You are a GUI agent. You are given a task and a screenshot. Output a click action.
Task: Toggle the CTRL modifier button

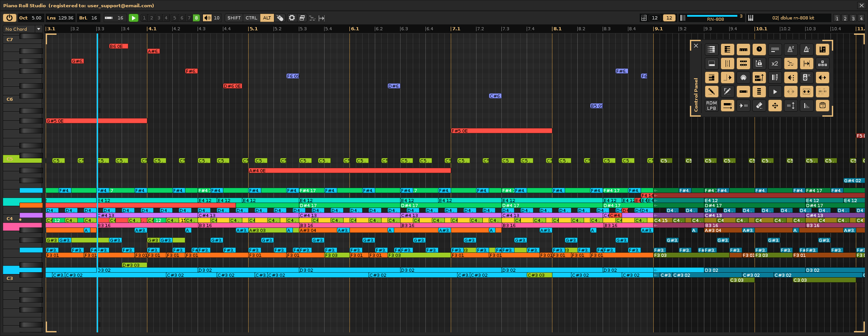pos(251,18)
